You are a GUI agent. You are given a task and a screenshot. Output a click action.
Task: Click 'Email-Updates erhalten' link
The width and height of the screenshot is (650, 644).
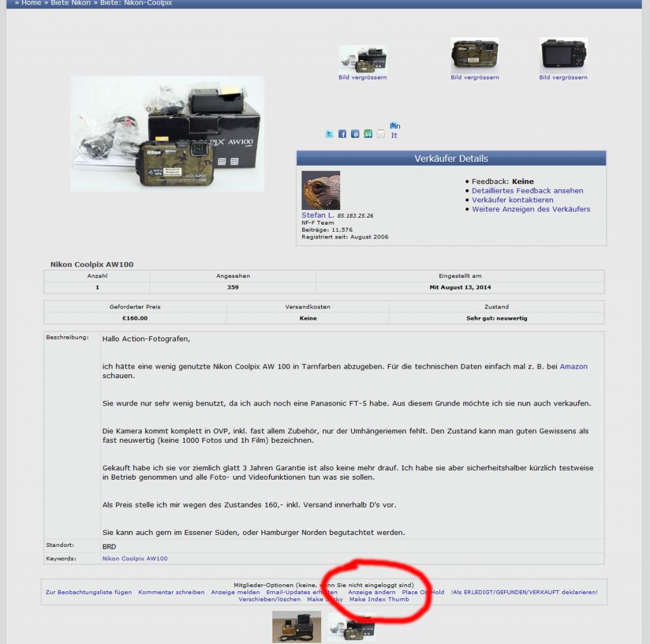tap(302, 592)
